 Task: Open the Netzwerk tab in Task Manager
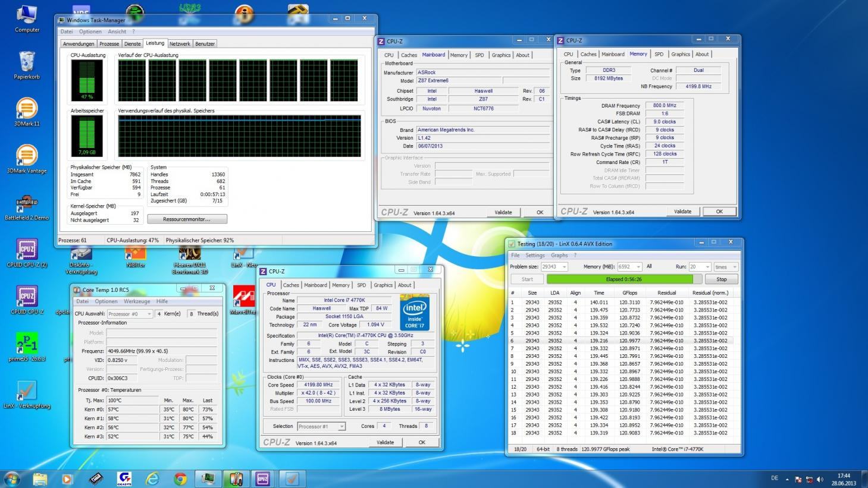180,44
